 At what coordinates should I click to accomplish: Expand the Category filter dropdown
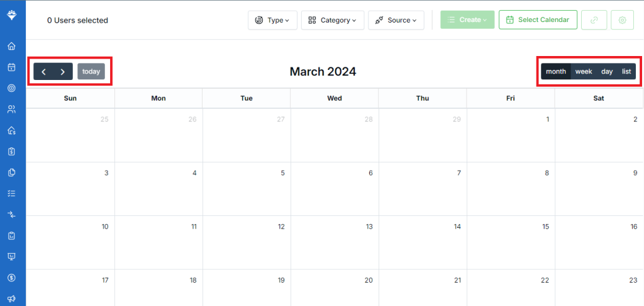point(333,20)
